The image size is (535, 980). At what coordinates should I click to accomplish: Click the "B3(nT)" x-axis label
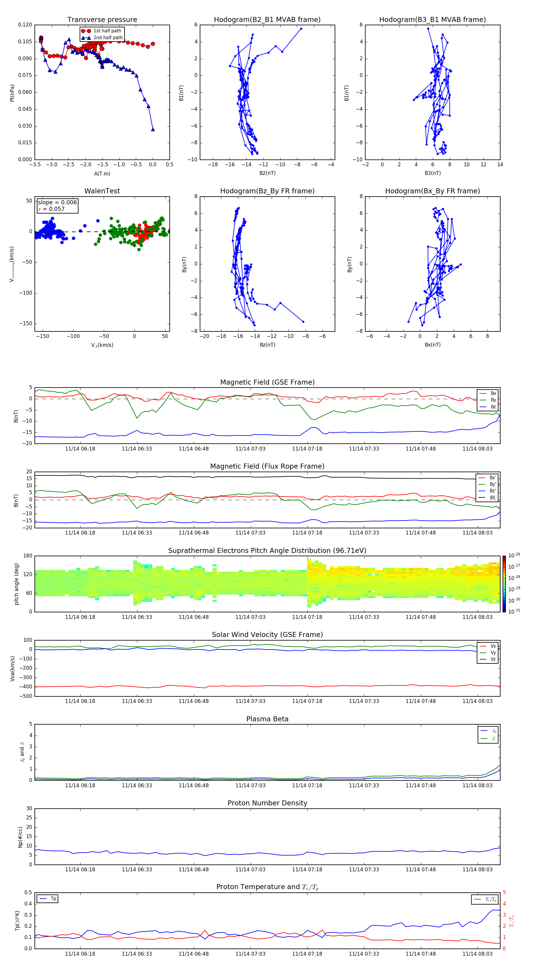coord(432,173)
